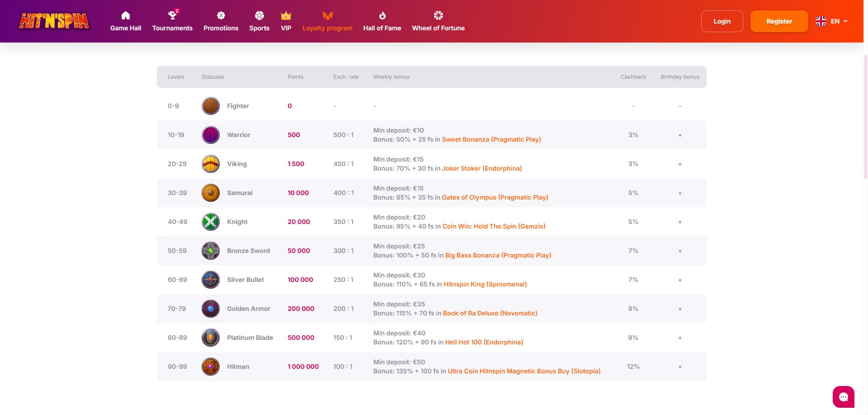Go to the Loyalty program tab
868x415 pixels.
[x=327, y=28]
